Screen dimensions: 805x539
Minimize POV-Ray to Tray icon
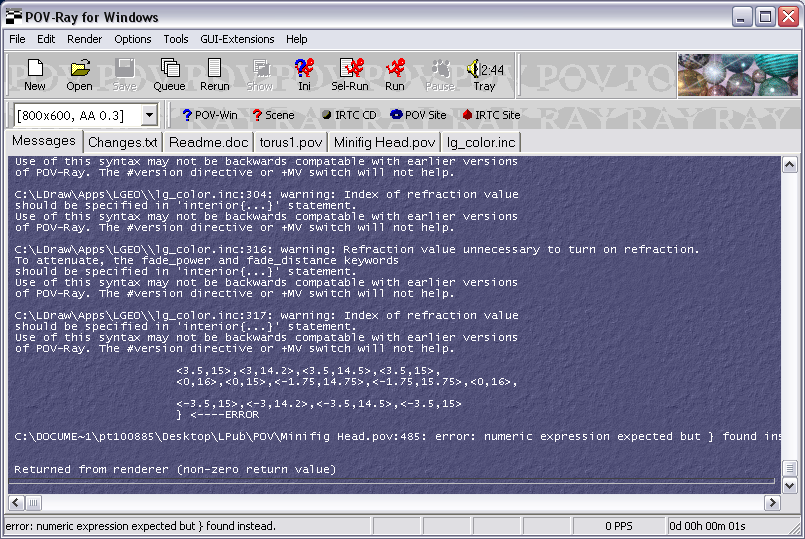coord(484,75)
